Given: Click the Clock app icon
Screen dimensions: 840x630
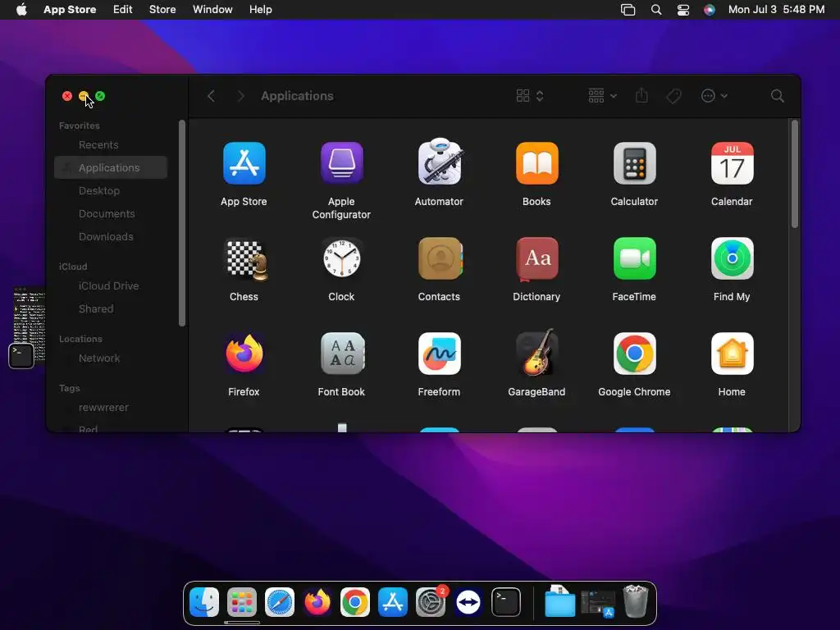Looking at the screenshot, I should pyautogui.click(x=341, y=258).
